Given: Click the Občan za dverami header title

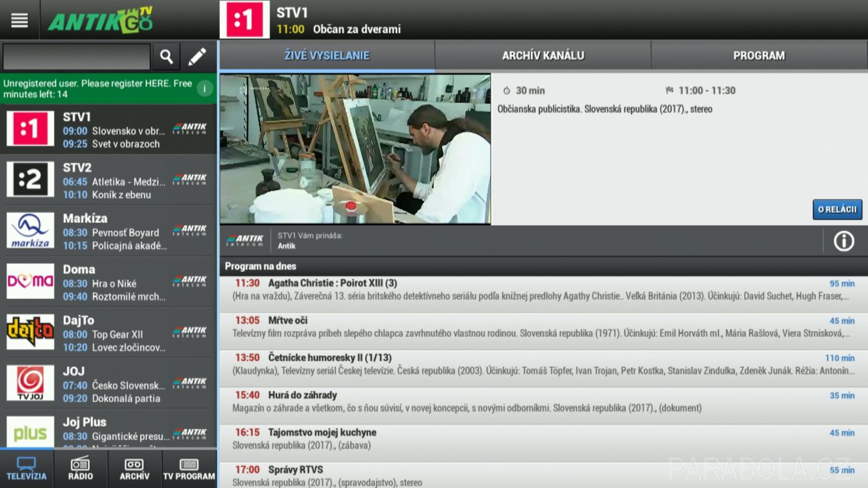Looking at the screenshot, I should point(357,29).
